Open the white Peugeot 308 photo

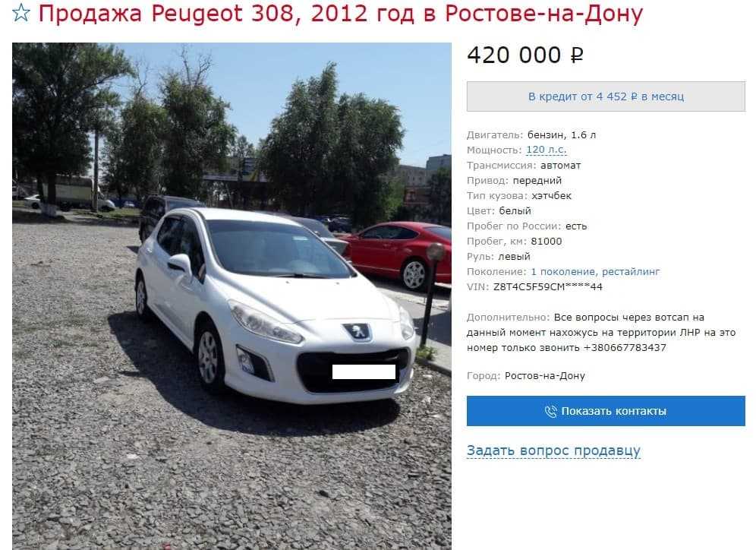pos(232,296)
